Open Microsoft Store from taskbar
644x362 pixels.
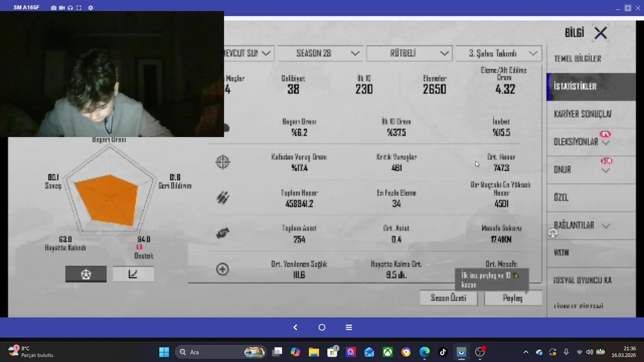click(332, 352)
